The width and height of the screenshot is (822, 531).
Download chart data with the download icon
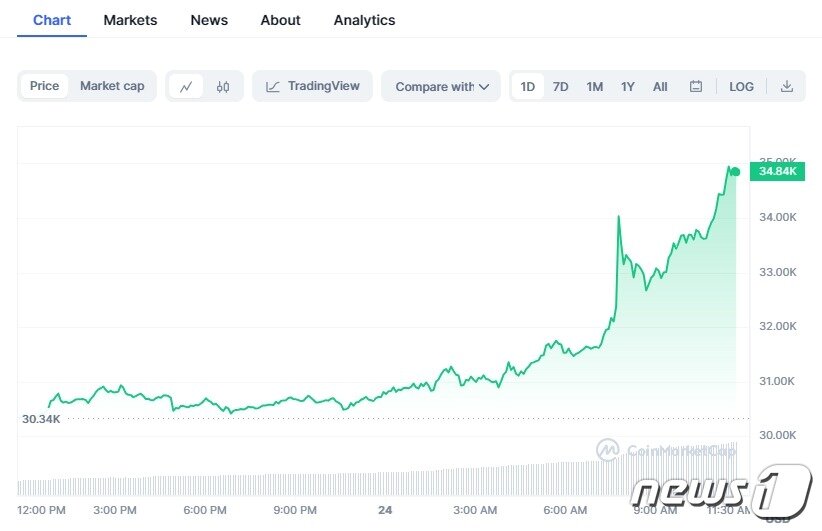point(786,86)
